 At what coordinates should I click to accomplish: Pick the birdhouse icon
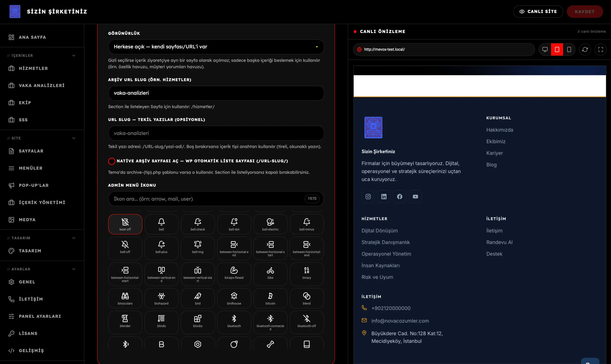point(234,298)
